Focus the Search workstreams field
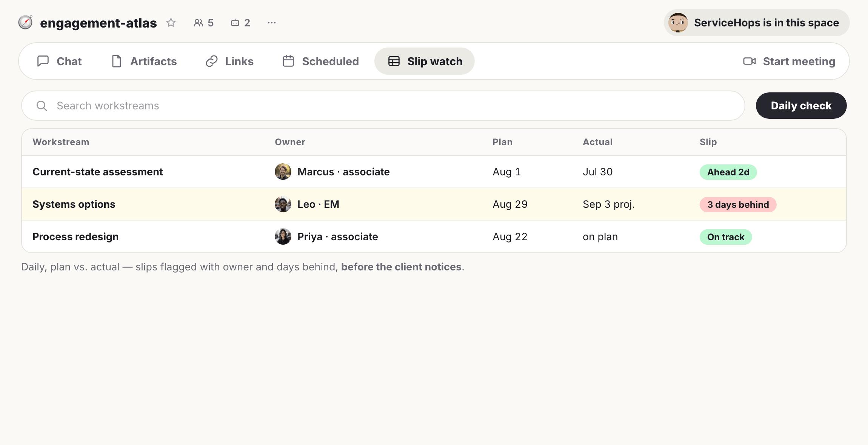Screen dimensions: 868x445 383,106
